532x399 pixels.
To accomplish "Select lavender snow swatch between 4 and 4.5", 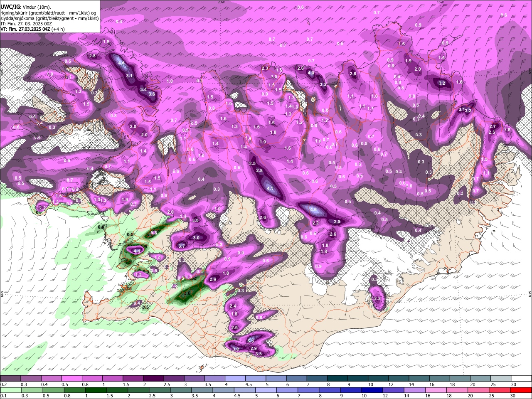I will (235, 379).
